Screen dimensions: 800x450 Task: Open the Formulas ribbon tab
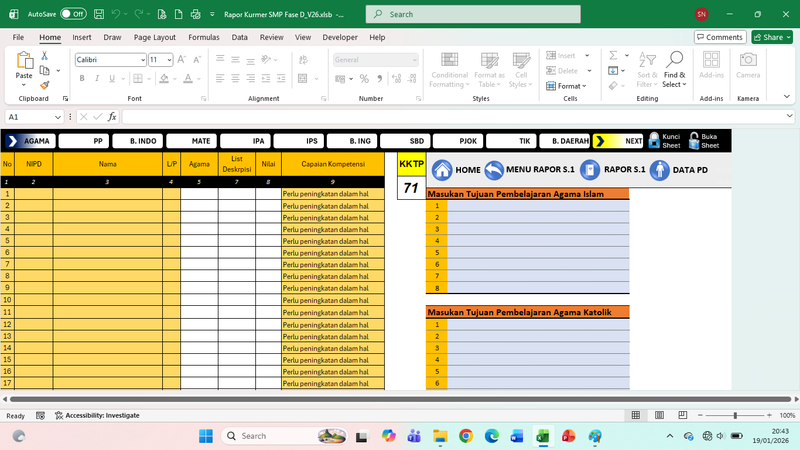204,37
